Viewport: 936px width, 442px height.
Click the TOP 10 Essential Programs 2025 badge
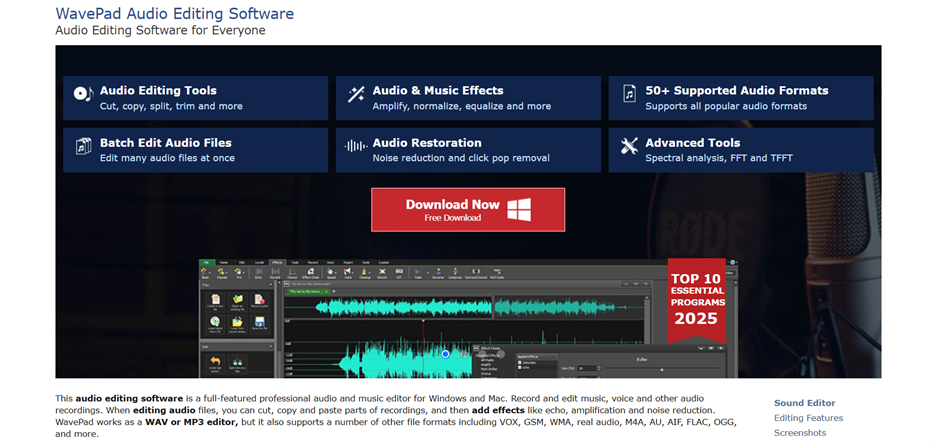pos(697,300)
